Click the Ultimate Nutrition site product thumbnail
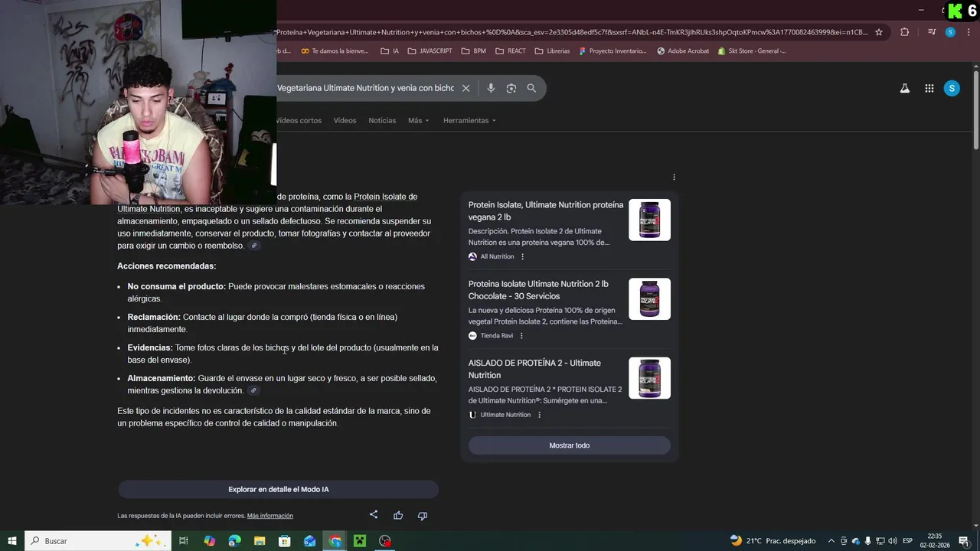Screen dimensions: 980x551 point(650,378)
